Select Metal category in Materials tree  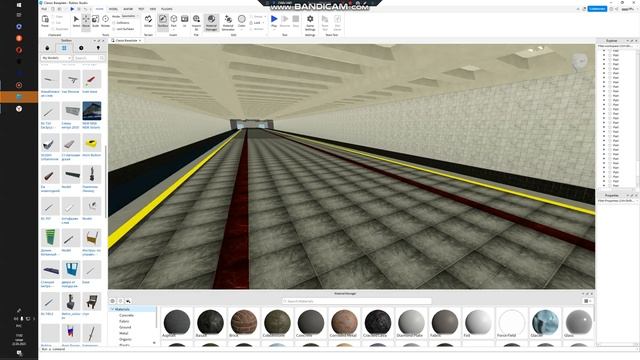click(123, 333)
